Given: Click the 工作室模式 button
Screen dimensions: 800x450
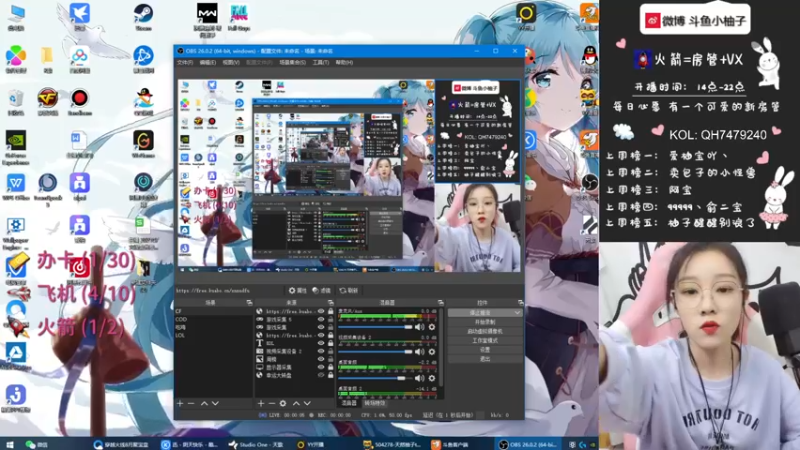Looking at the screenshot, I should [x=485, y=340].
